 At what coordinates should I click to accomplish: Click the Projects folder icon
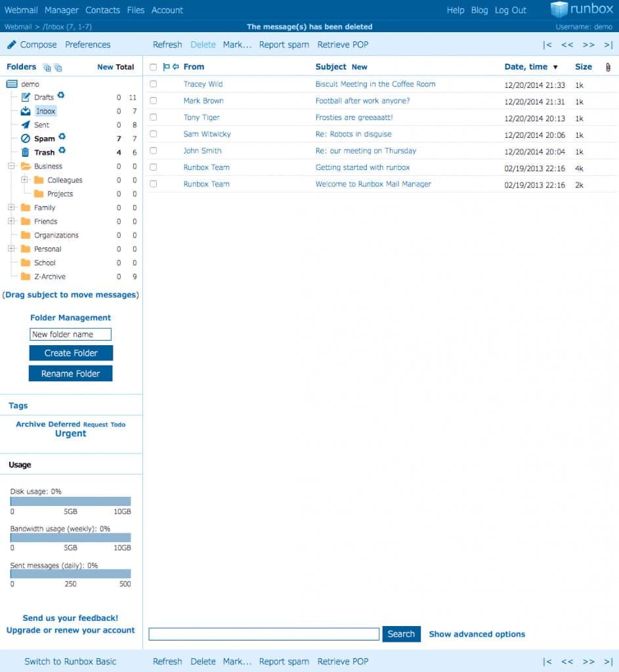click(x=39, y=194)
